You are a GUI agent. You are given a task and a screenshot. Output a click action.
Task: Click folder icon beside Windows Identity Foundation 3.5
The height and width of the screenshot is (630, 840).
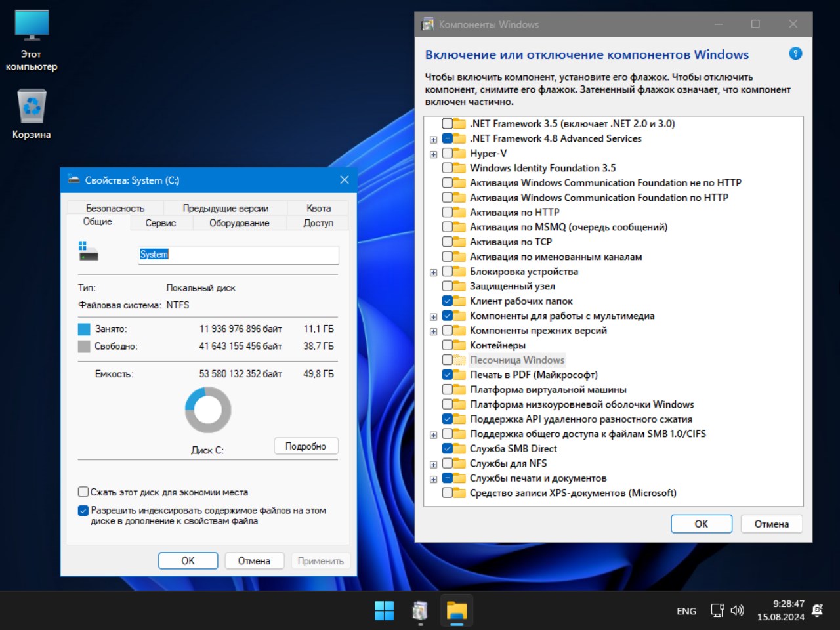(459, 168)
